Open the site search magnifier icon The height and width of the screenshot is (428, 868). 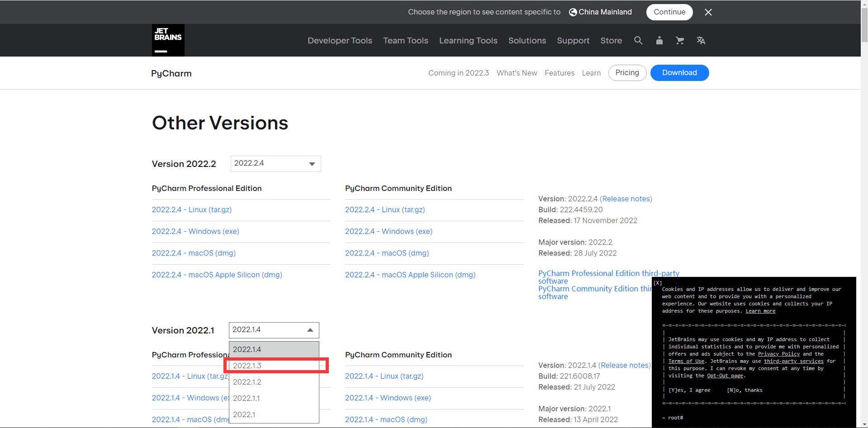point(638,40)
